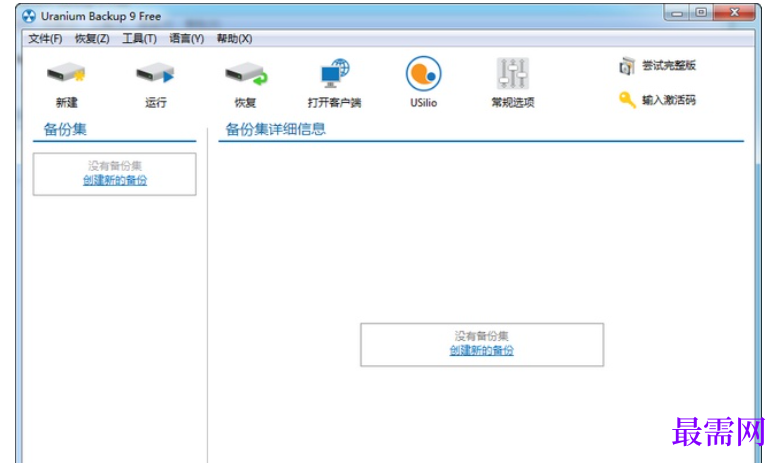784x463 pixels.
Task: Launch the USilio toolbar icon
Action: (424, 74)
